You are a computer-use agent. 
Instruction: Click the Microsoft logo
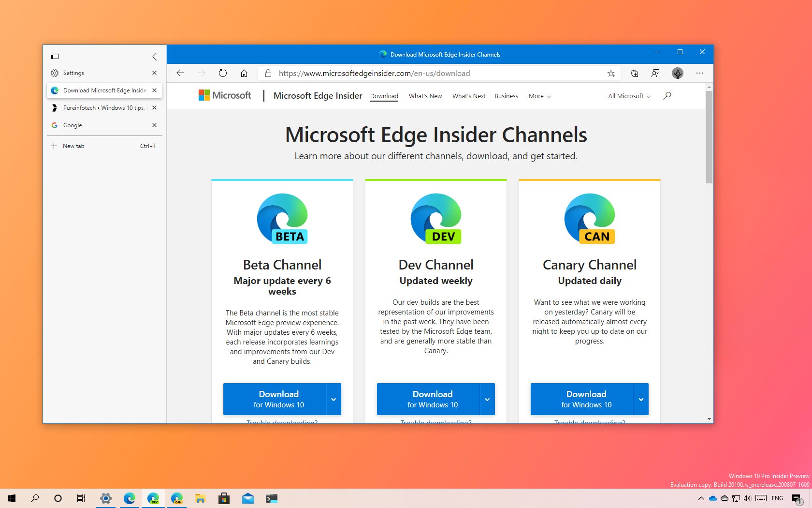pyautogui.click(x=225, y=95)
